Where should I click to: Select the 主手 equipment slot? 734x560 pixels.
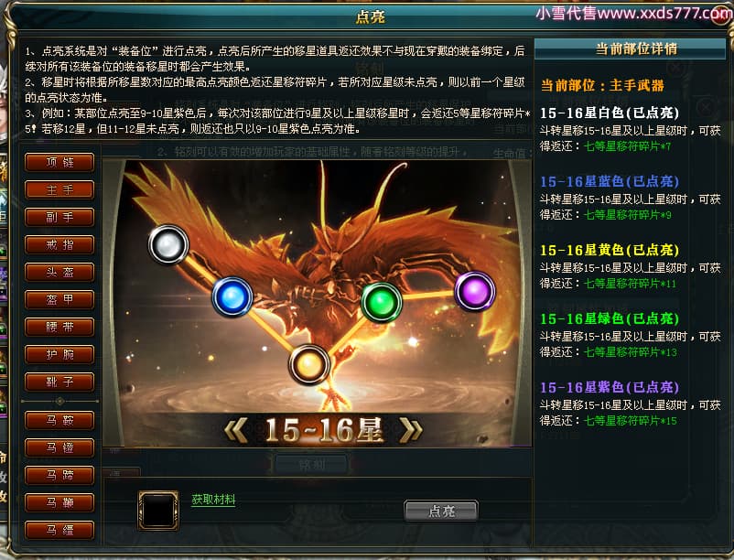coord(59,190)
